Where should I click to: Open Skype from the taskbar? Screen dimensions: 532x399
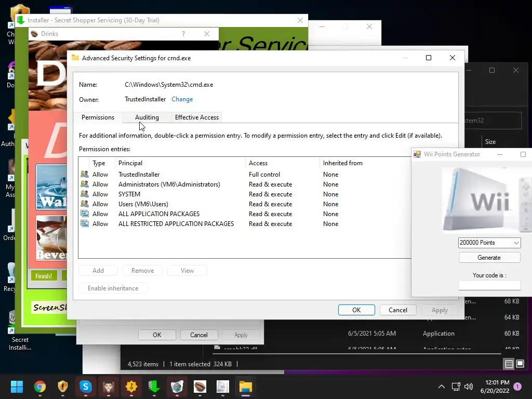tap(86, 387)
